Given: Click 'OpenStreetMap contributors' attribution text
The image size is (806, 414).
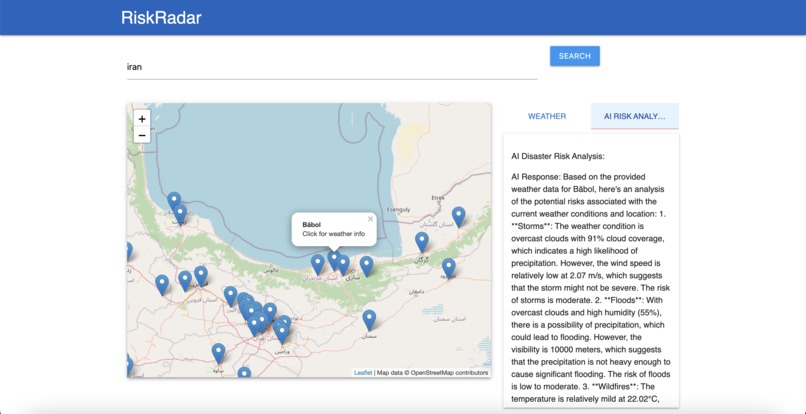Looking at the screenshot, I should coord(449,373).
